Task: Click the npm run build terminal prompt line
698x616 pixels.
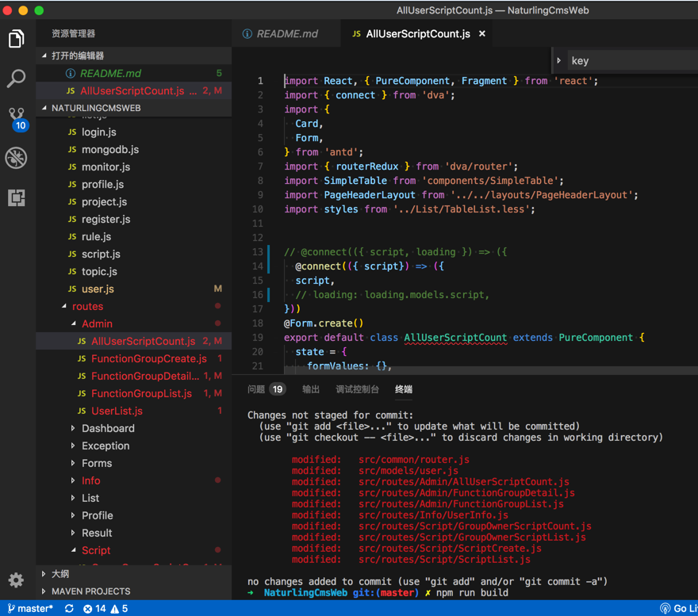Action: [x=378, y=593]
